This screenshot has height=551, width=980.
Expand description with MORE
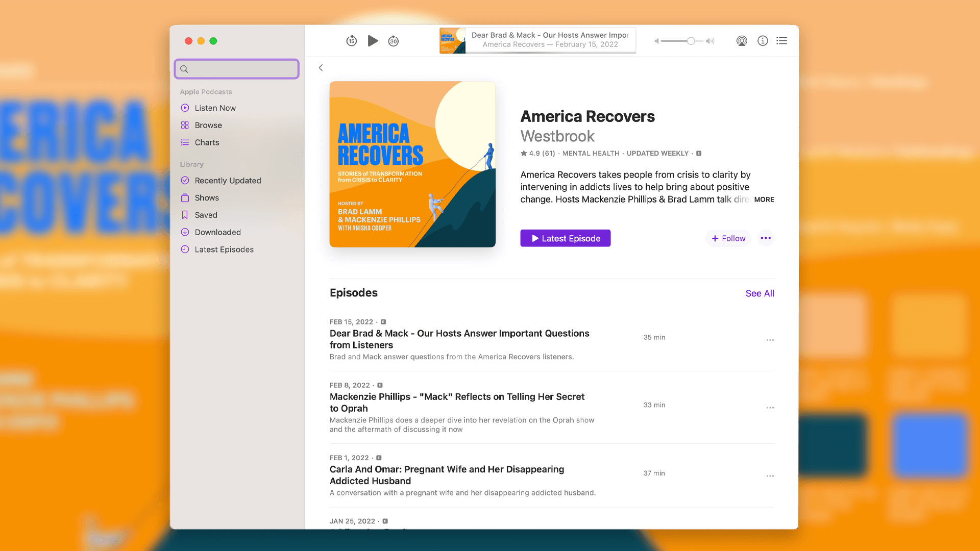[x=764, y=199]
